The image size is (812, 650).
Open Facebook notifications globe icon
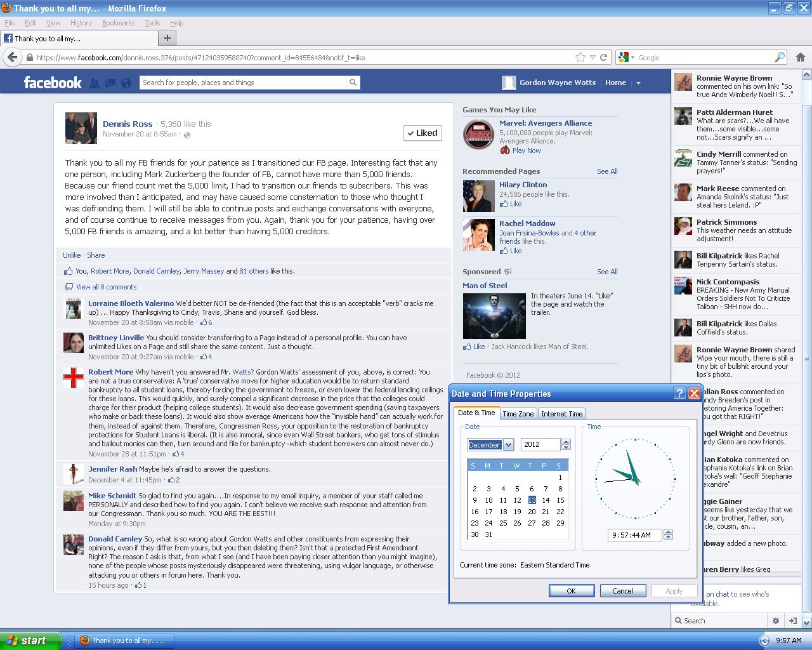click(x=126, y=83)
